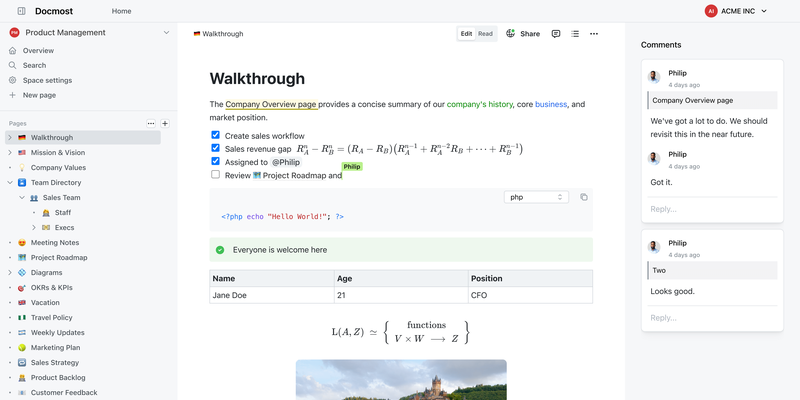Click the Product Management space avatar
Image resolution: width=800 pixels, height=400 pixels.
(14, 33)
